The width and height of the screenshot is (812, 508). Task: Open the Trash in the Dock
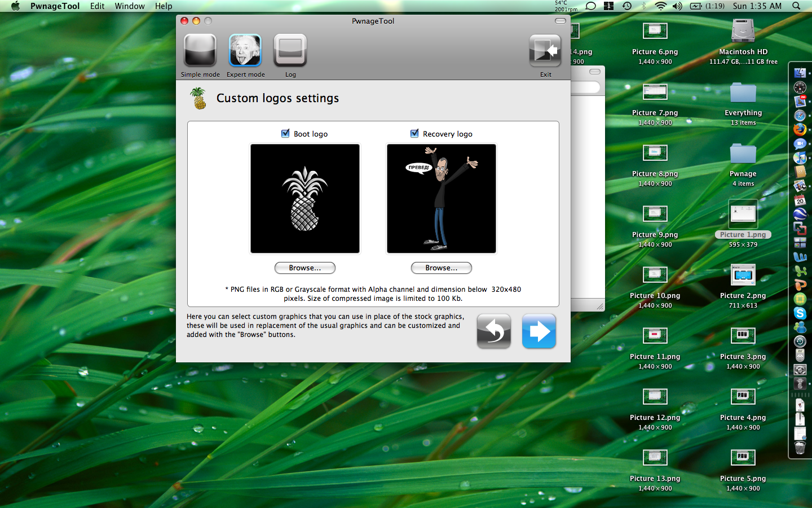800,448
